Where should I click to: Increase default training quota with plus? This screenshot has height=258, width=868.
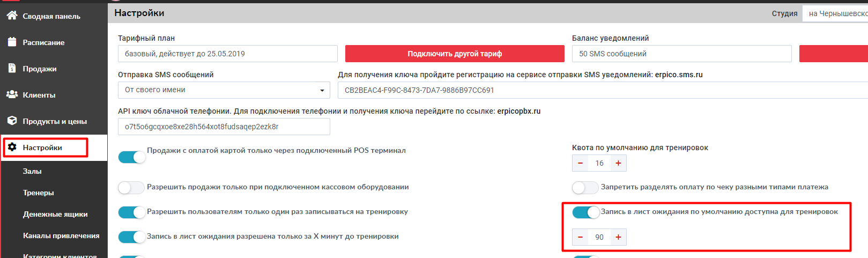click(x=618, y=163)
